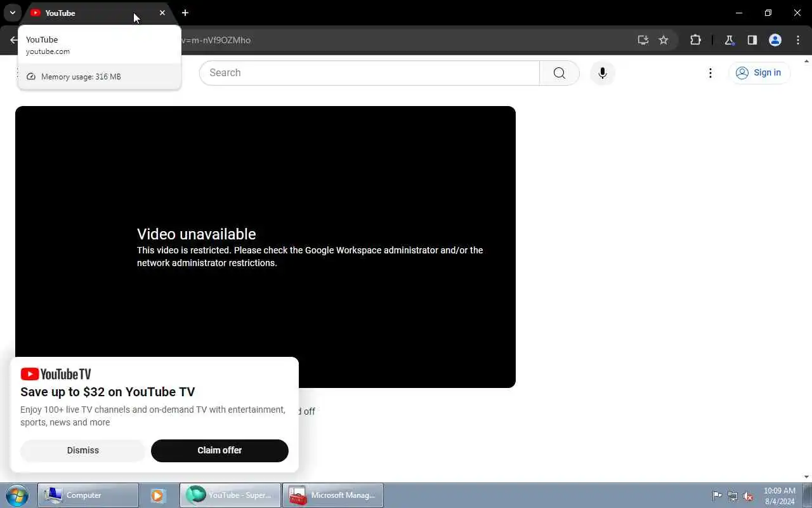Open a new browser tab
The height and width of the screenshot is (508, 812).
click(x=185, y=13)
